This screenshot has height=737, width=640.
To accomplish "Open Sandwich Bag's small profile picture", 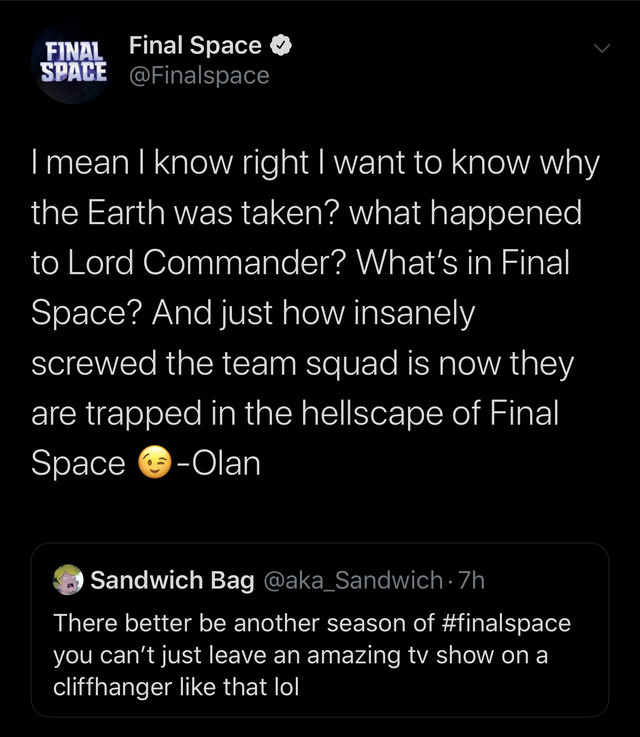I will pos(68,579).
